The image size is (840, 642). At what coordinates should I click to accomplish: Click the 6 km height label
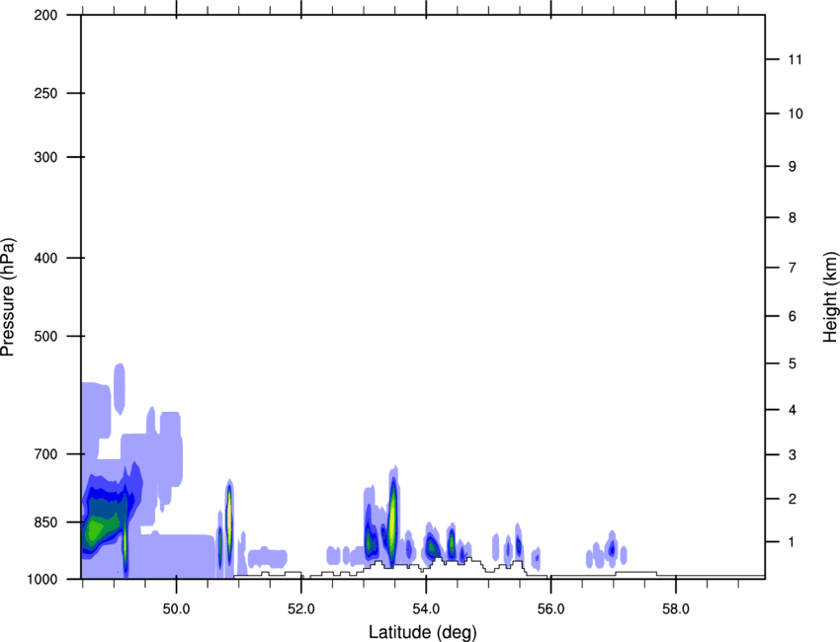click(x=793, y=316)
